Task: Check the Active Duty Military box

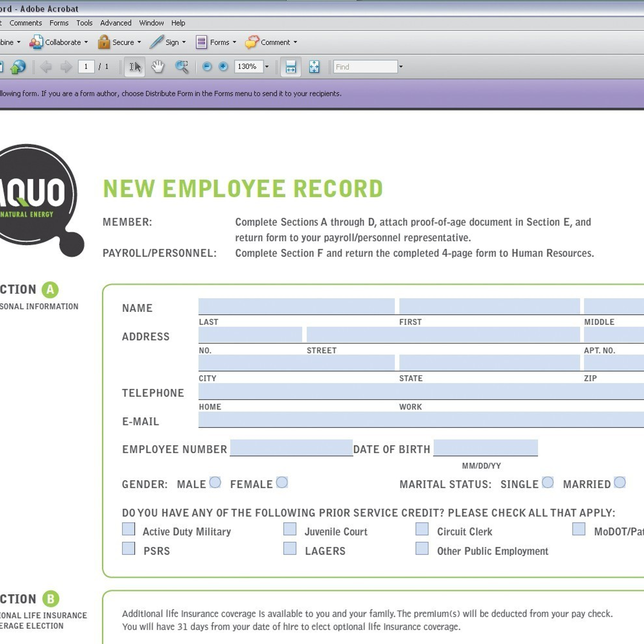Action: point(128,529)
